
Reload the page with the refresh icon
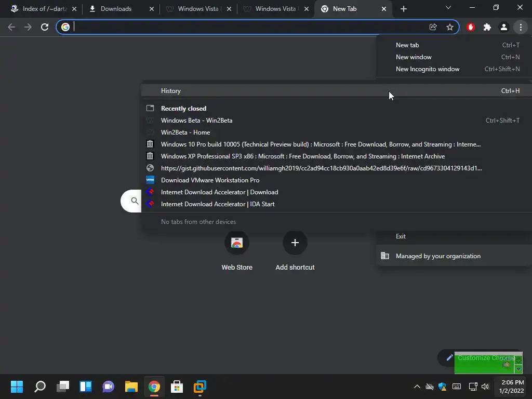45,27
